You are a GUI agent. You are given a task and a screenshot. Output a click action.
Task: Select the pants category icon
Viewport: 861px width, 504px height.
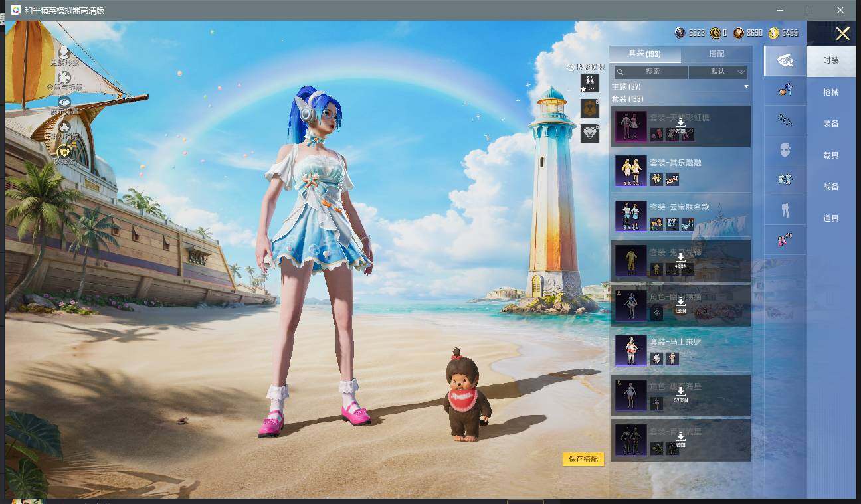(x=785, y=210)
